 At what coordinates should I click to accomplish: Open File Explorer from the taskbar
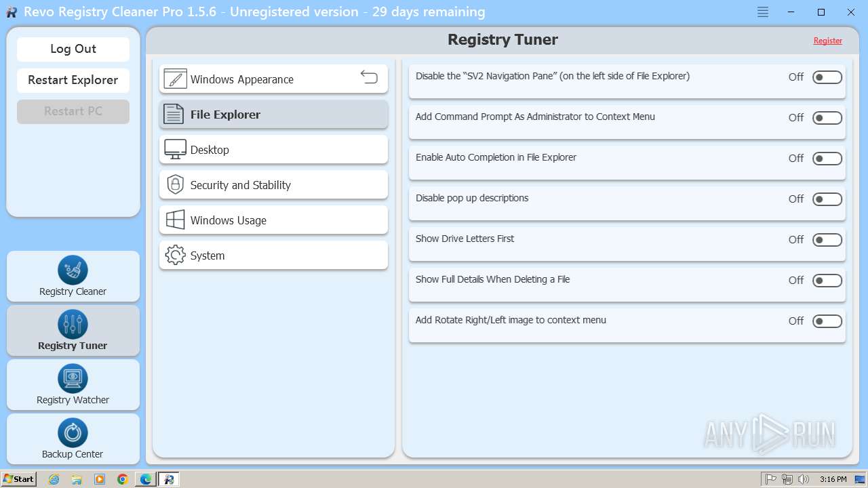pyautogui.click(x=77, y=479)
